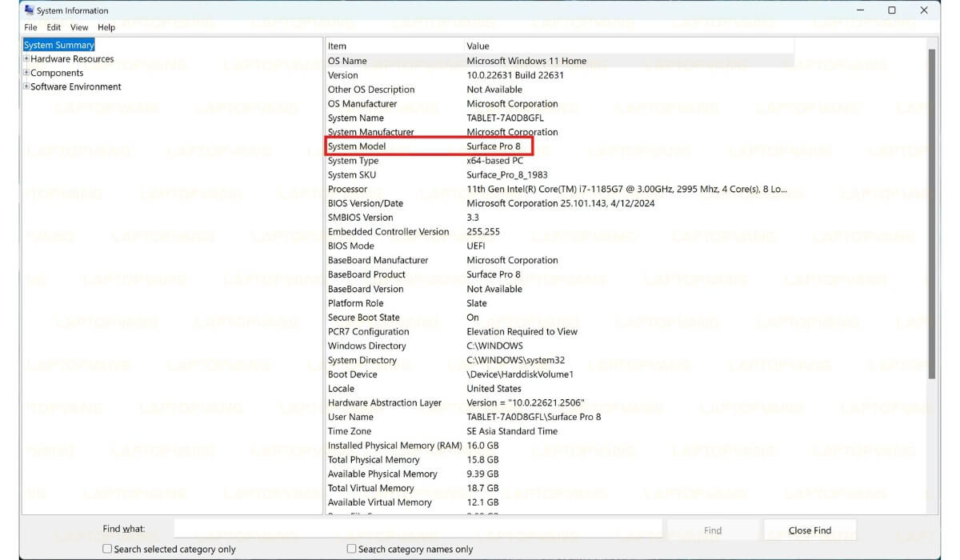Click the Close Find button
Screen dimensions: 960x560
tap(810, 530)
